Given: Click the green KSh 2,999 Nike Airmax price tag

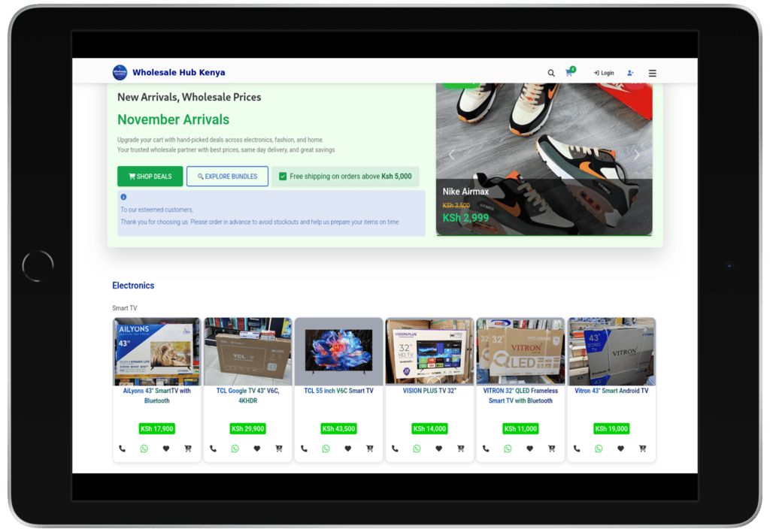Looking at the screenshot, I should [x=467, y=217].
